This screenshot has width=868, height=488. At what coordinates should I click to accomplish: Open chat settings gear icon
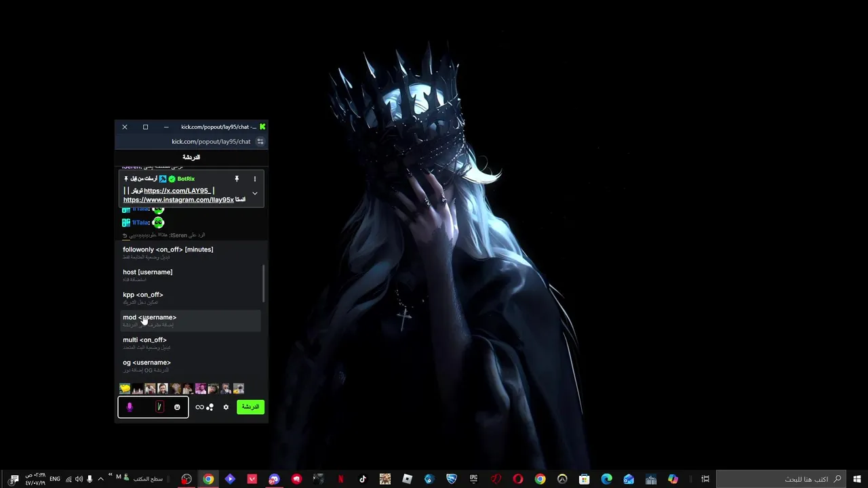pos(226,407)
